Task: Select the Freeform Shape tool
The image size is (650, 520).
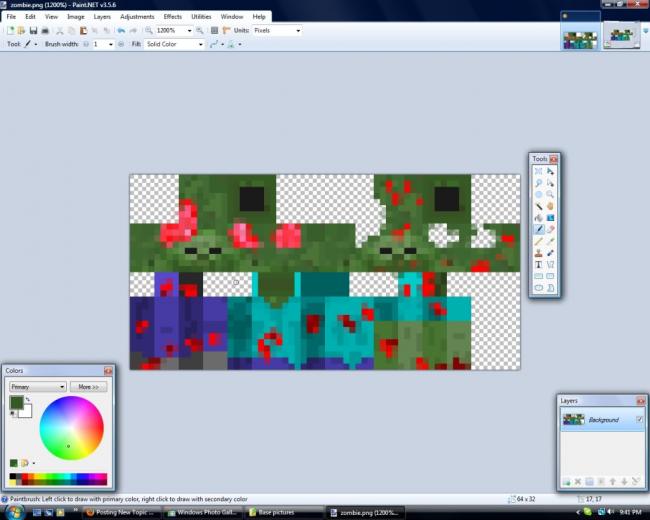Action: coord(550,287)
